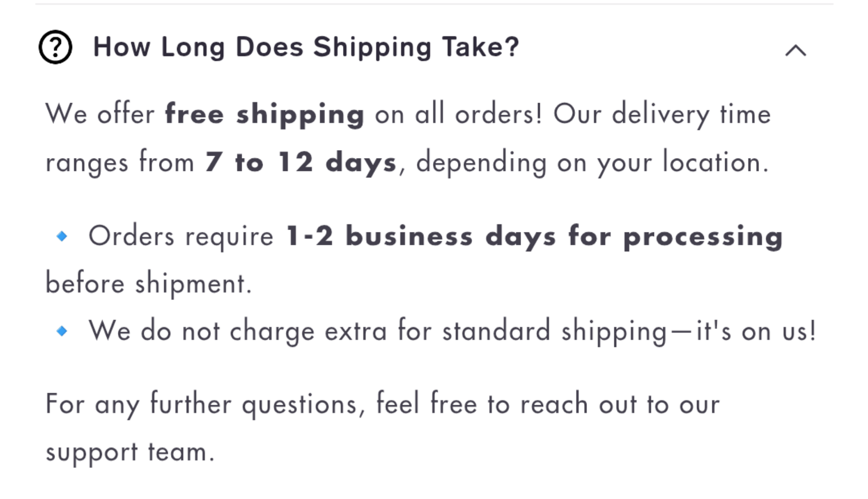Click the "How Long Does Shipping Take?" heading
Image resolution: width=868 pixels, height=499 pixels.
306,47
